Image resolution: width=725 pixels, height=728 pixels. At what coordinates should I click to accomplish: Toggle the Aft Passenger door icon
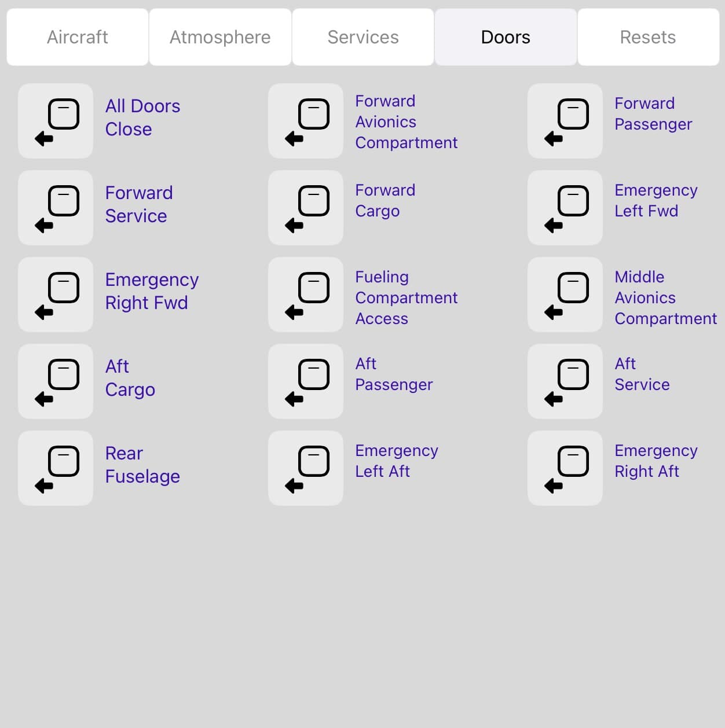tap(306, 381)
